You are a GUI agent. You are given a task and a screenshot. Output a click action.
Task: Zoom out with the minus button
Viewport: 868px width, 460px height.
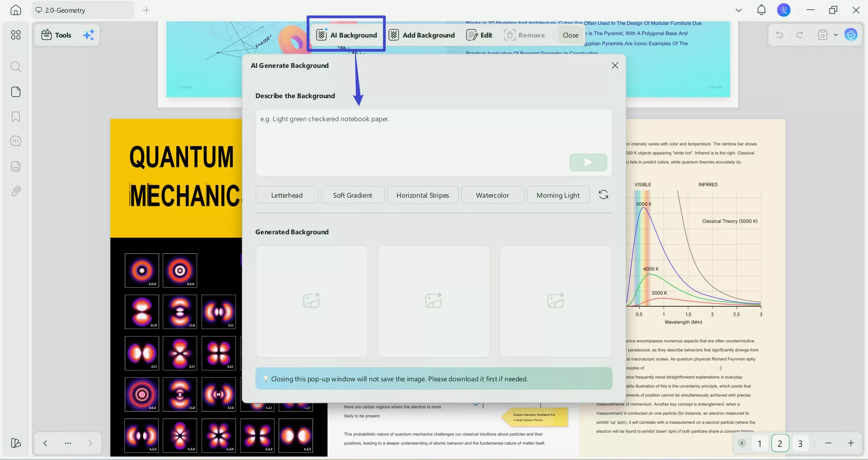(x=828, y=443)
